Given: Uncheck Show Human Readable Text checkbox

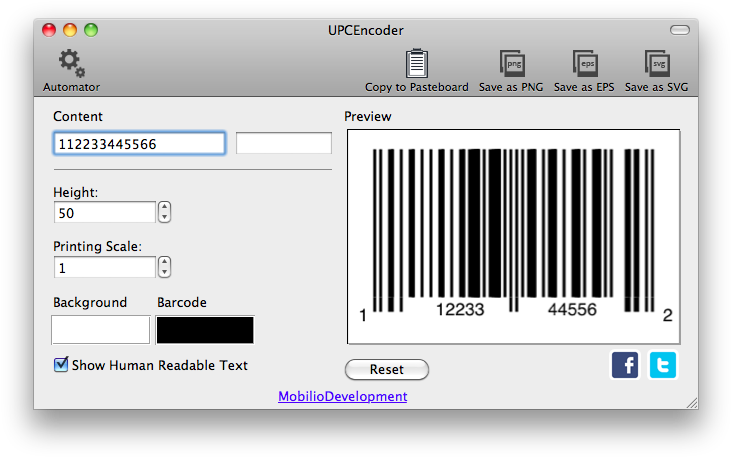Looking at the screenshot, I should (x=61, y=365).
